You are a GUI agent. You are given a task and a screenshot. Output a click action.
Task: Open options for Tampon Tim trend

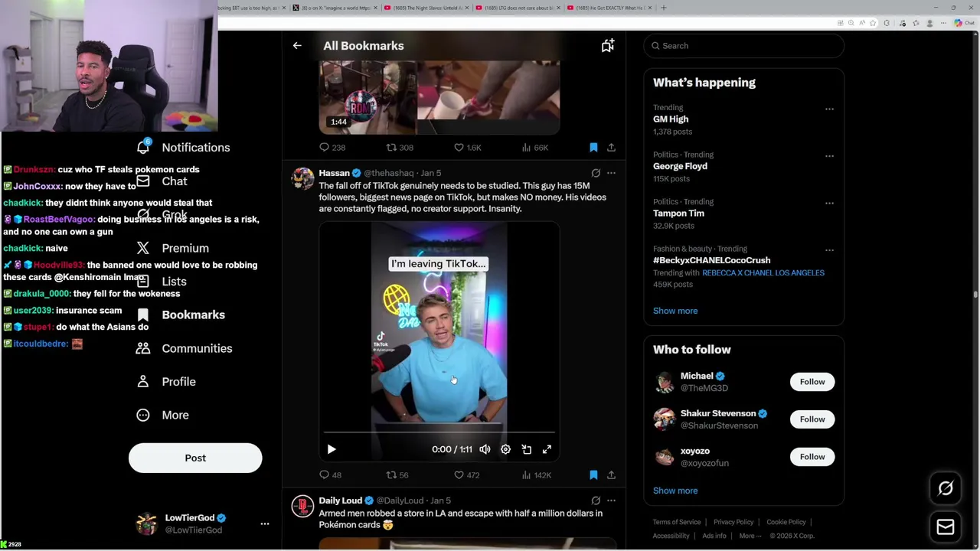829,203
